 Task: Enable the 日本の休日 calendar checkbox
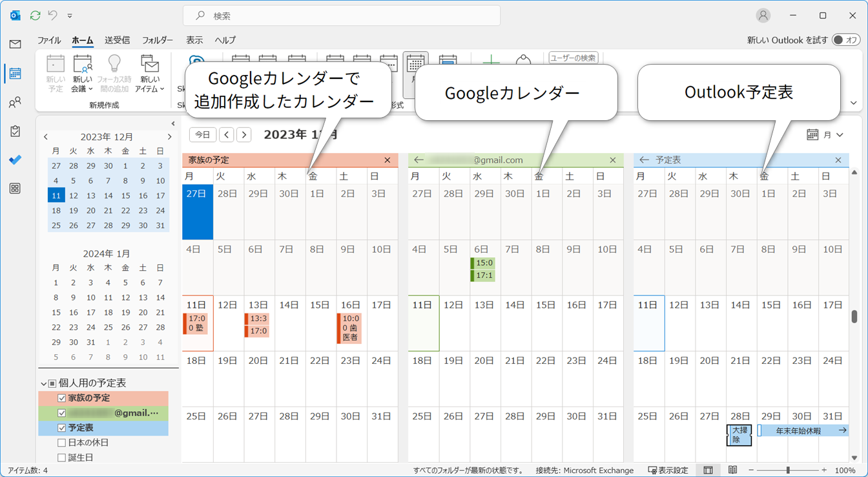(x=62, y=443)
